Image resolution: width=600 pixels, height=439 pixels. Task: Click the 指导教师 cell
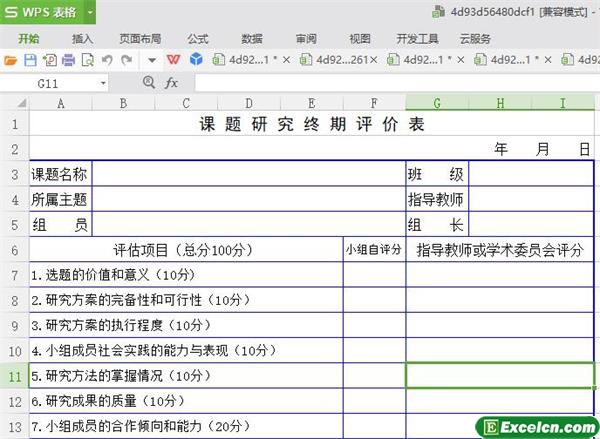(x=437, y=199)
